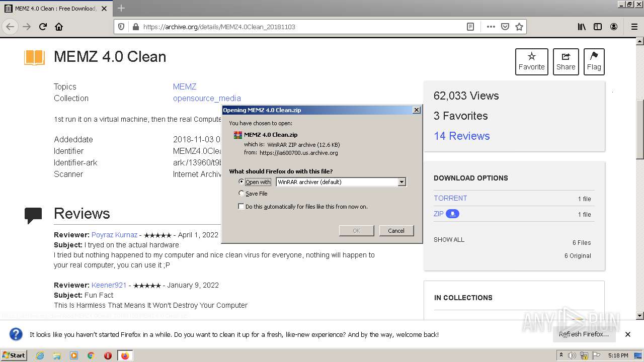
Task: Cancel the Opening MEMZ dialog
Action: click(x=396, y=231)
